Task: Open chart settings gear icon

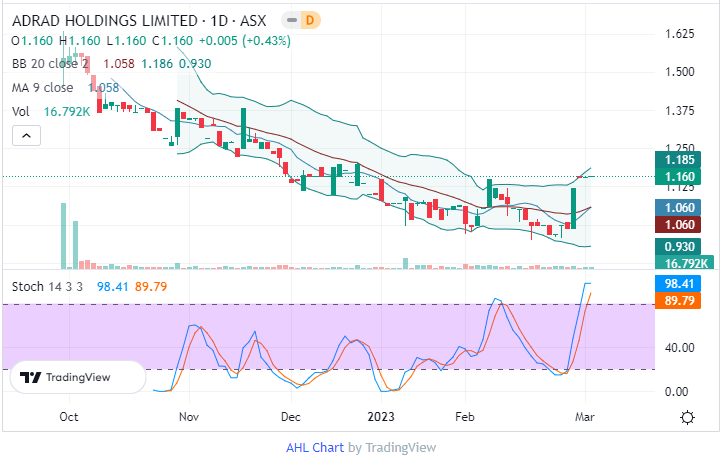Action: pos(687,416)
